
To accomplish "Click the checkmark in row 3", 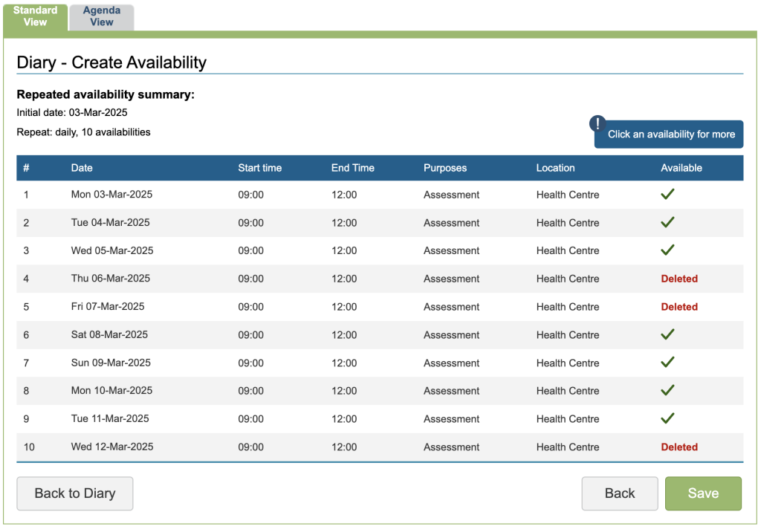I will pyautogui.click(x=667, y=250).
